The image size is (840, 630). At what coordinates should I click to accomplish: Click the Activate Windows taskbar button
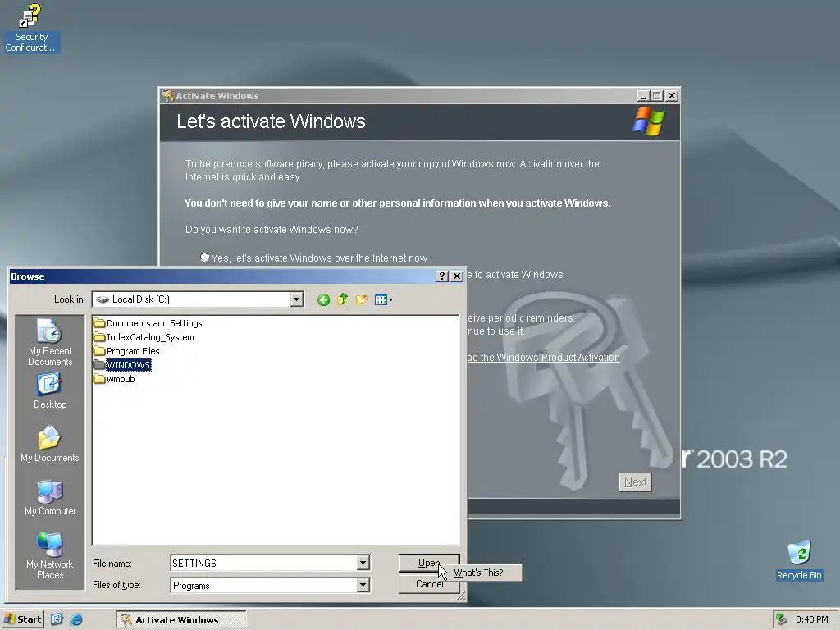(181, 620)
